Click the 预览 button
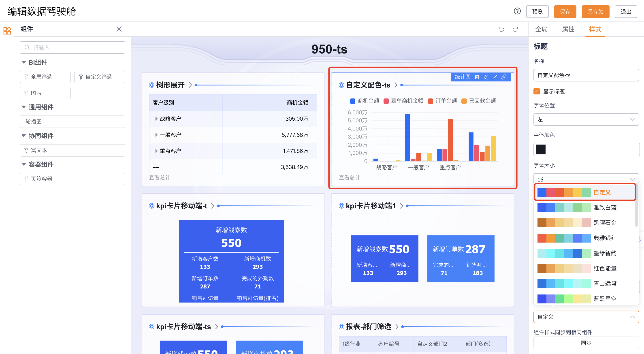Image resolution: width=644 pixels, height=354 pixels. point(537,11)
